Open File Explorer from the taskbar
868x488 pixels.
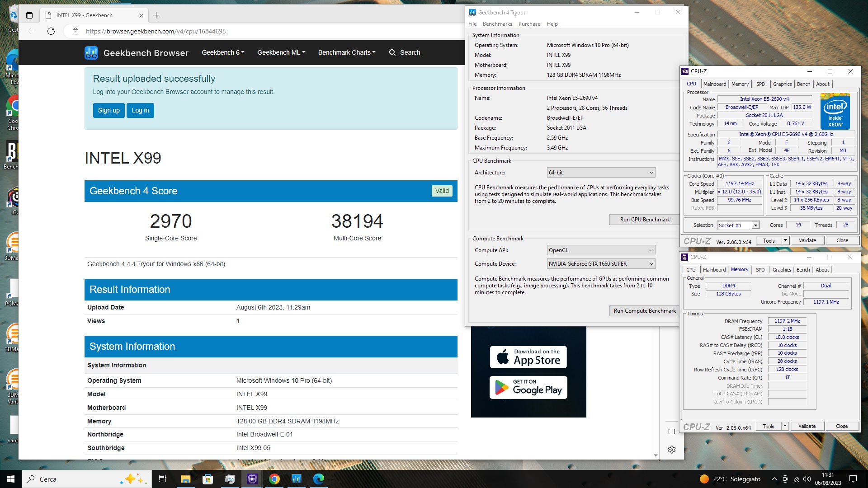(x=185, y=479)
